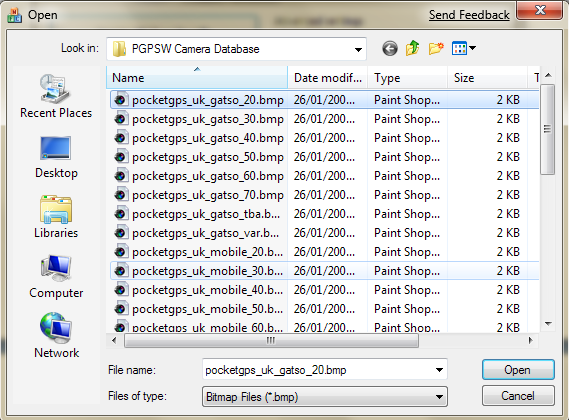Click the file icon for pocketgps_uk_gatso_60.bmp
Image resolution: width=569 pixels, height=420 pixels.
tap(121, 176)
